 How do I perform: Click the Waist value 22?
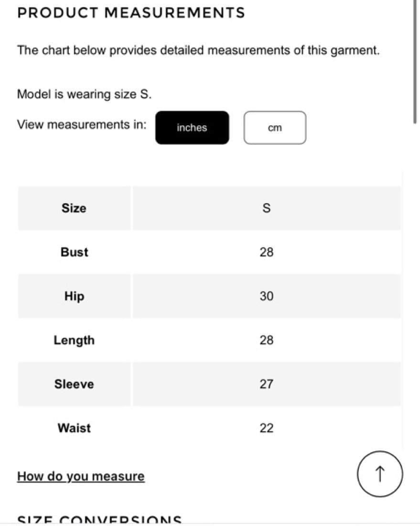pos(267,427)
